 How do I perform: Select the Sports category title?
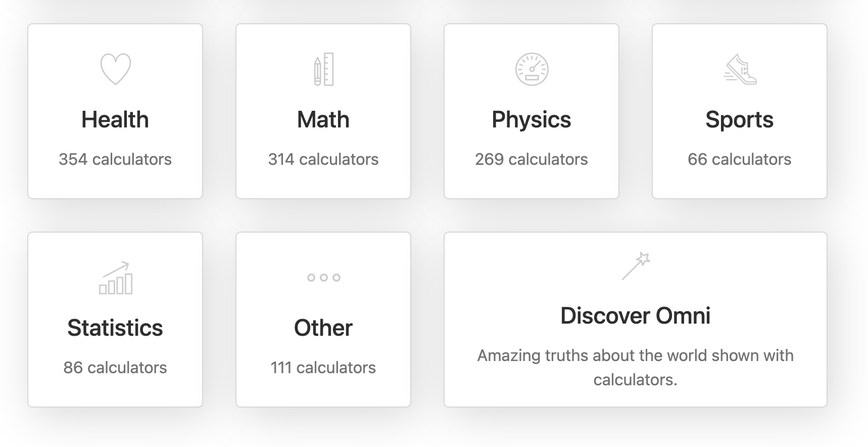coord(739,120)
